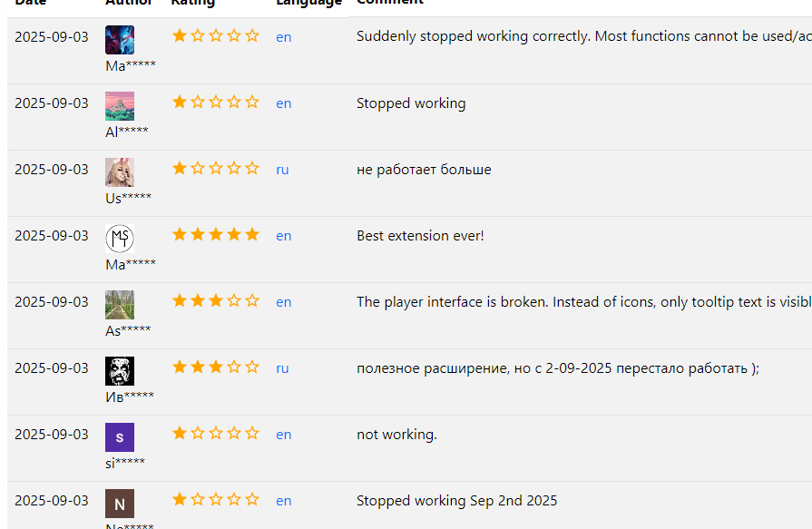Click 'en' link beside 'not working.' comment

[284, 435]
